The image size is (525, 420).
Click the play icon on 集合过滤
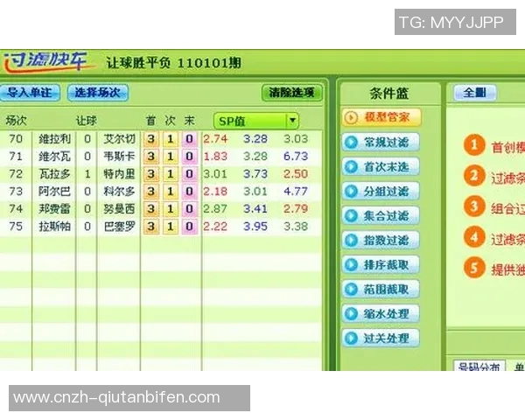pyautogui.click(x=351, y=215)
